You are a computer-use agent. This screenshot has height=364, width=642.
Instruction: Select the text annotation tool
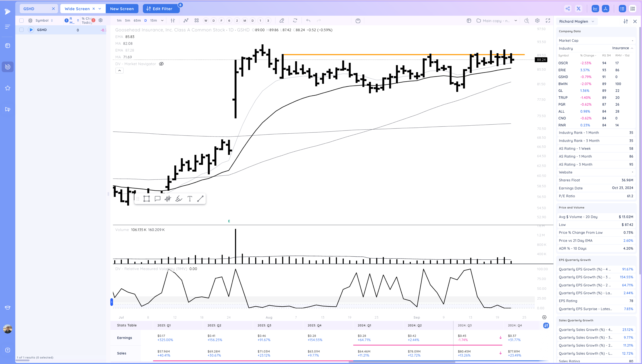190,199
